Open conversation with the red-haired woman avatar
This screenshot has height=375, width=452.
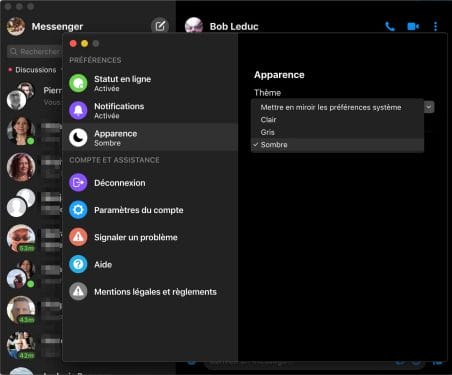click(21, 167)
